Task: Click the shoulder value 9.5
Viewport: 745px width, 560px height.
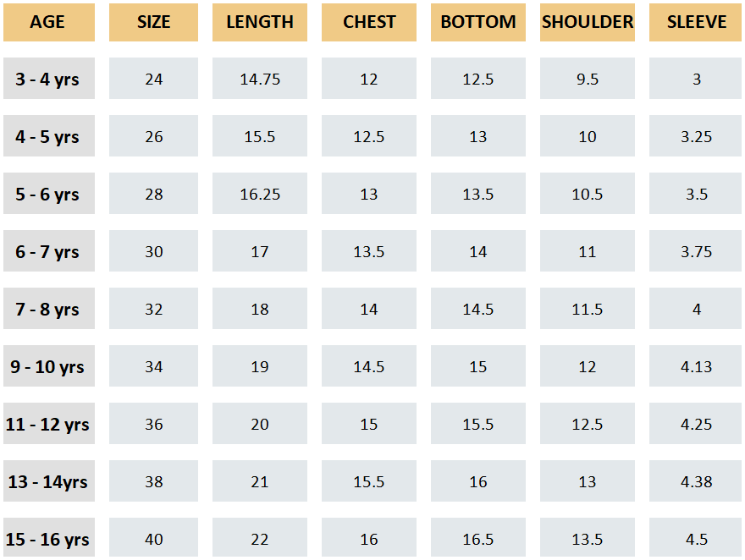Action: point(588,80)
